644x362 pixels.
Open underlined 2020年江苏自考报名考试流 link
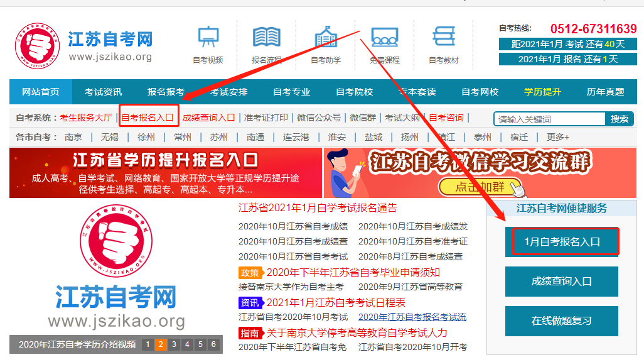click(x=412, y=317)
